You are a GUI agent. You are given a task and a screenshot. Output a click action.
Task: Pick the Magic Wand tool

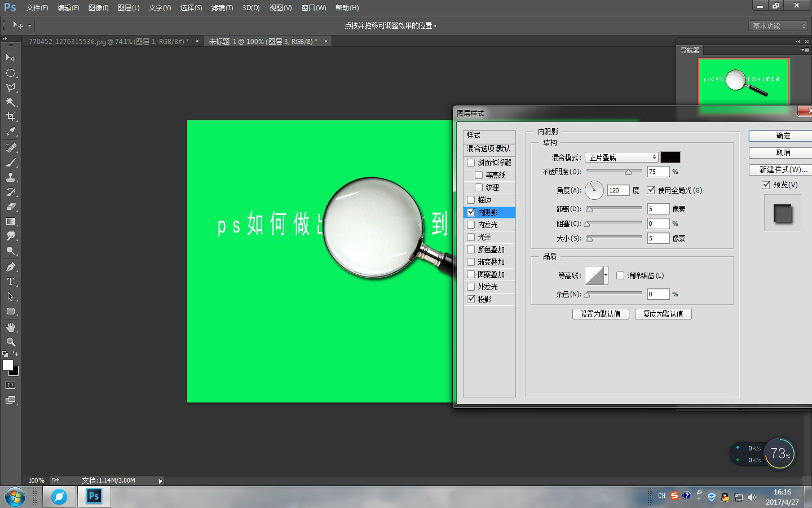tap(11, 102)
